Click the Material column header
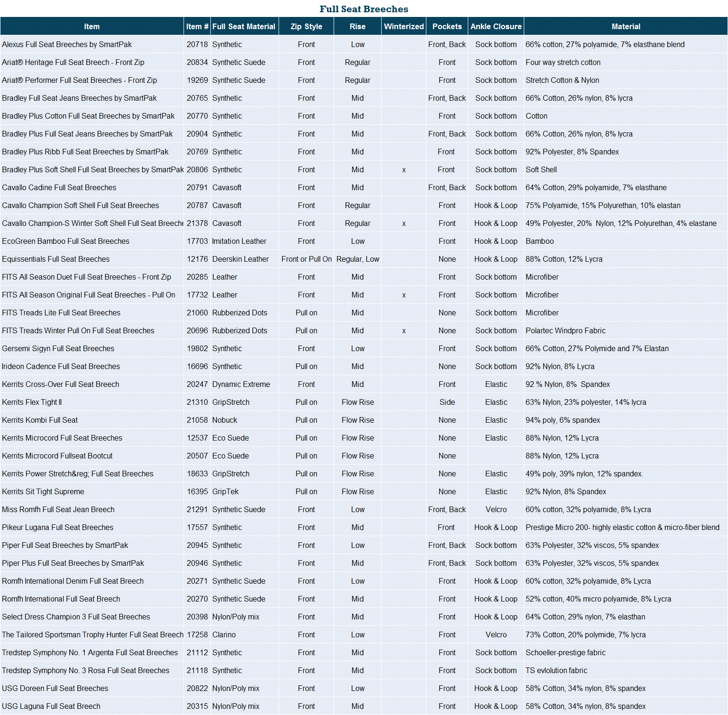This screenshot has height=715, width=728. click(x=626, y=26)
